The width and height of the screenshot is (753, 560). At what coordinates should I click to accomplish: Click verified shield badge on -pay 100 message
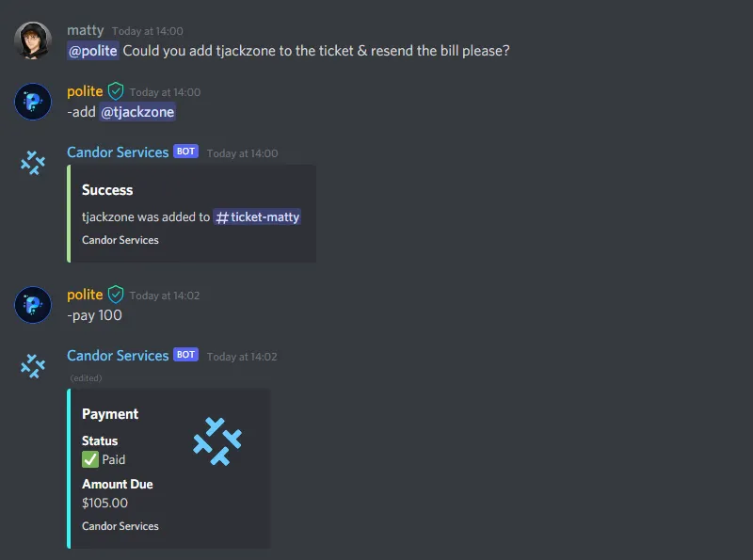pos(116,294)
